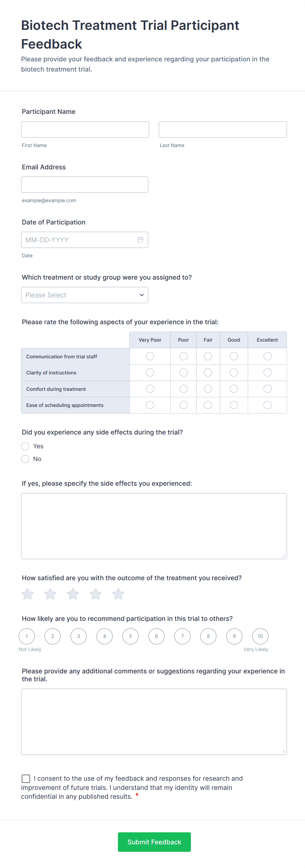Click the First Name input field
The image size is (305, 868).
85,129
